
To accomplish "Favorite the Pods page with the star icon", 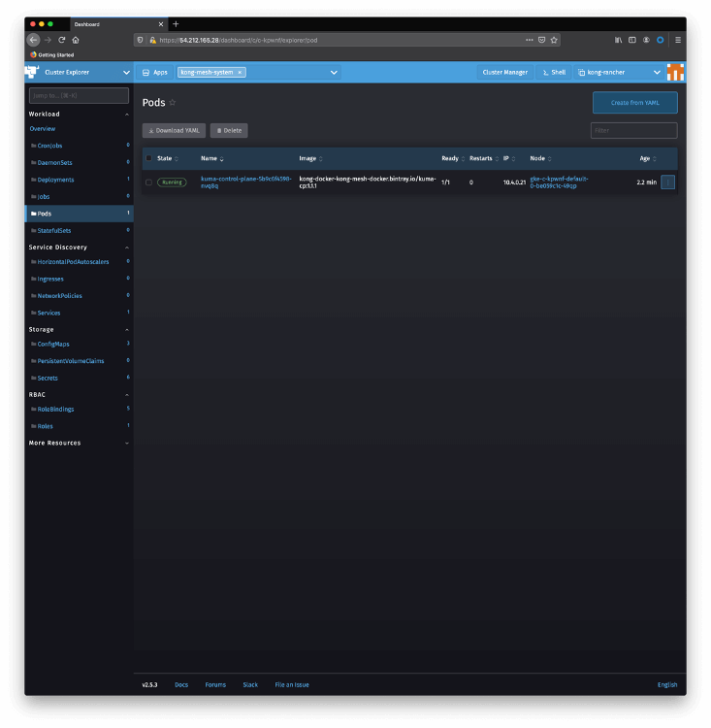I will coord(173,102).
